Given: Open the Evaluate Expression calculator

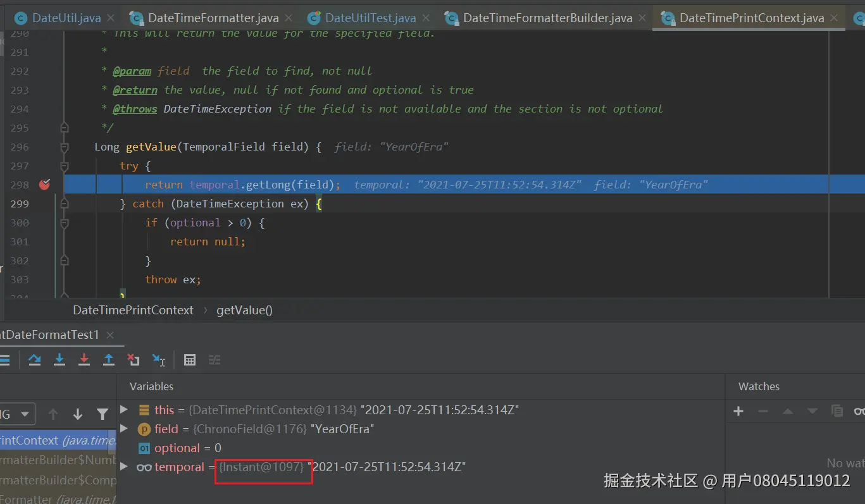Looking at the screenshot, I should 189,360.
